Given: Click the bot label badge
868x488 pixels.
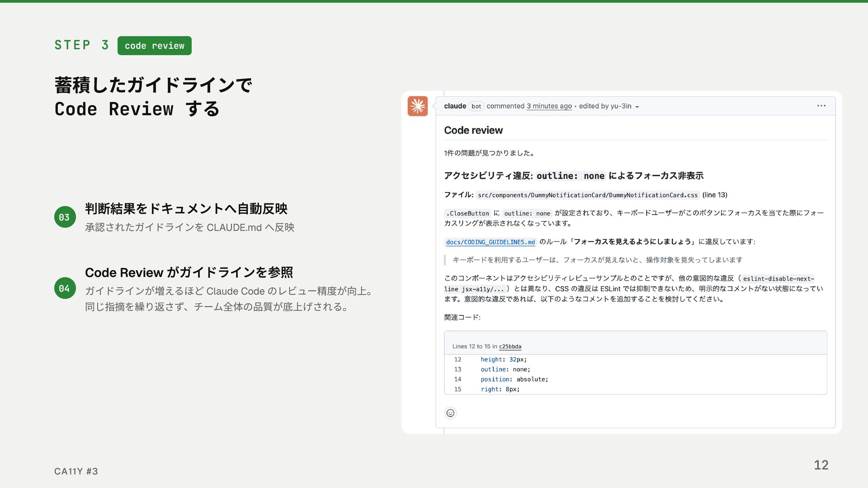Looking at the screenshot, I should (476, 107).
